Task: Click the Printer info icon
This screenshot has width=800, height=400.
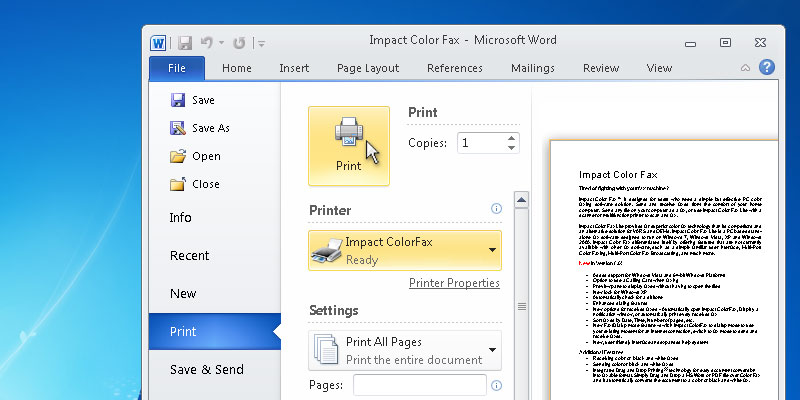Action: pos(496,209)
